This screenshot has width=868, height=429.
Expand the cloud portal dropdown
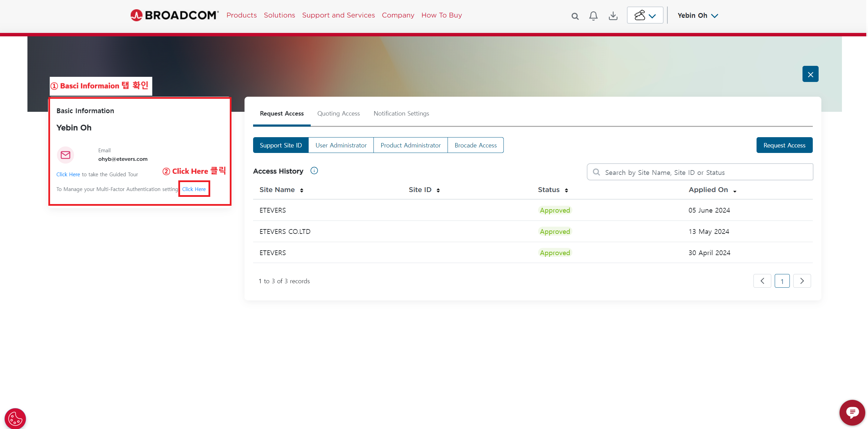tap(645, 15)
